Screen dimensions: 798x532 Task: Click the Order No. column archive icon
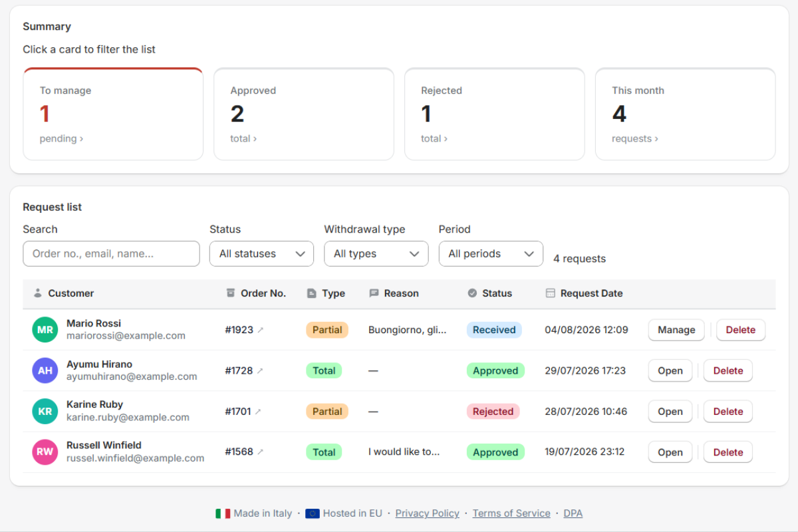(x=231, y=293)
